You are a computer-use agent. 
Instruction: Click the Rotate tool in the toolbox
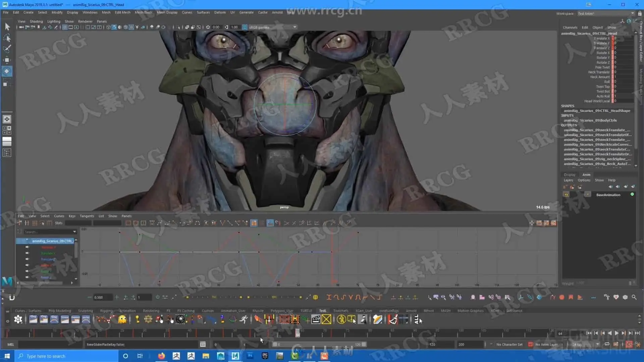click(7, 71)
